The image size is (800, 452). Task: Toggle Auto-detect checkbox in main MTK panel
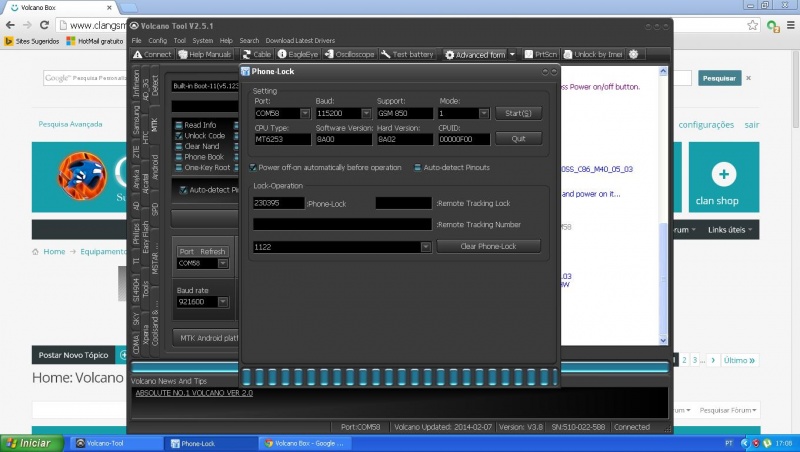(x=183, y=190)
